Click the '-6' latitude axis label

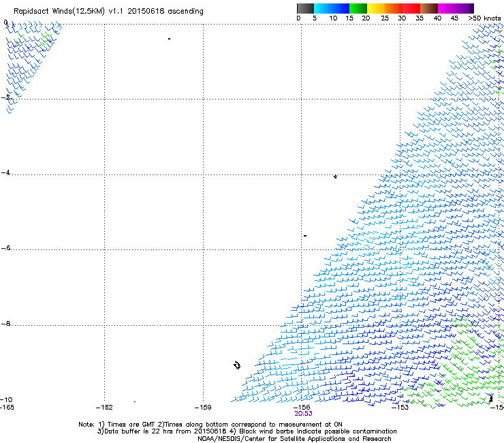(5, 247)
